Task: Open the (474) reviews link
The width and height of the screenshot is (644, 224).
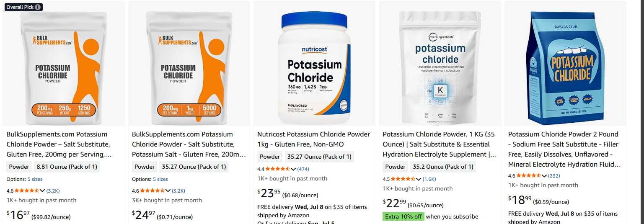Action: (x=303, y=169)
